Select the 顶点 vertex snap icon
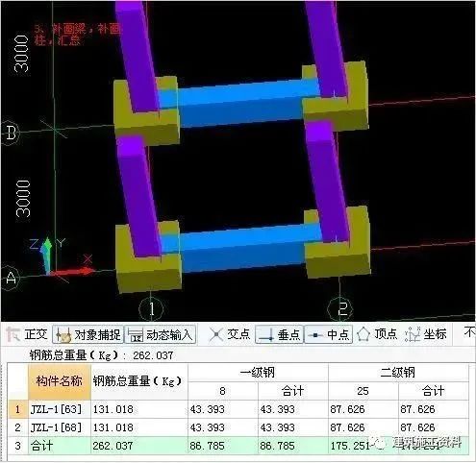Image resolution: width=476 pixels, height=463 pixels. coord(363,334)
